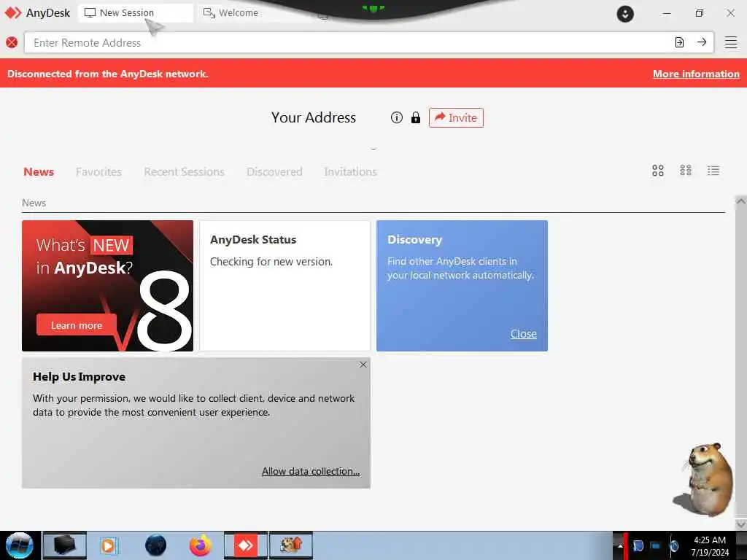
Task: Switch to list view
Action: coord(713,171)
